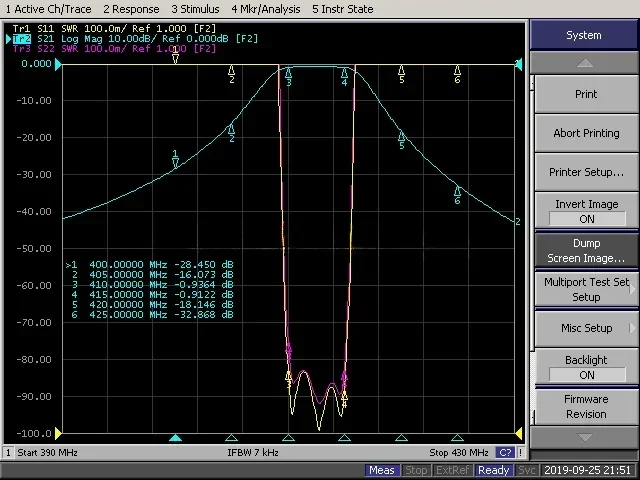Open the Instr State menu
This screenshot has width=640, height=480.
(x=342, y=9)
